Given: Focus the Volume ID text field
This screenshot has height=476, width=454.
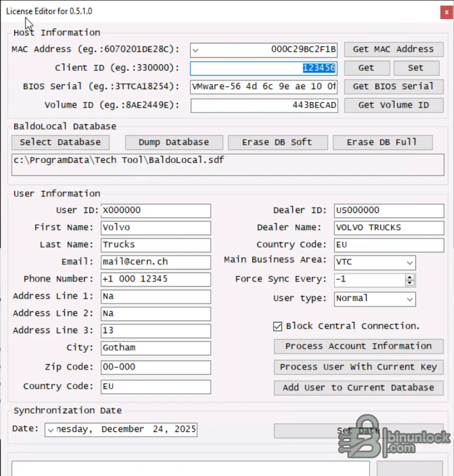Looking at the screenshot, I should (264, 106).
